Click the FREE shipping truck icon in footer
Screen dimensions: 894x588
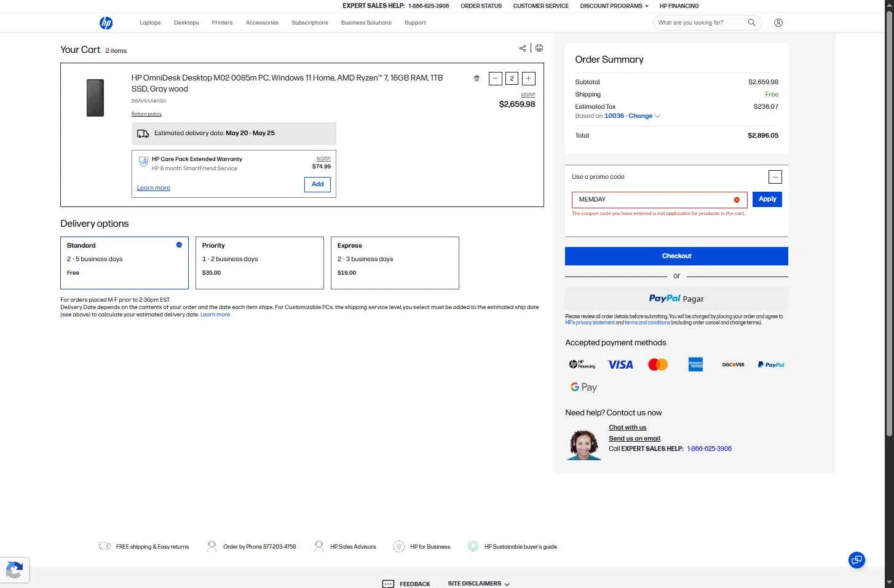(105, 546)
